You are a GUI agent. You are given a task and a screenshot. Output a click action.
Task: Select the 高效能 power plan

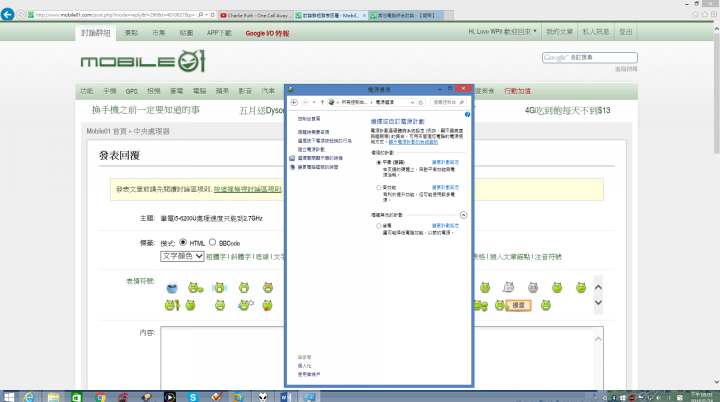[x=379, y=187]
